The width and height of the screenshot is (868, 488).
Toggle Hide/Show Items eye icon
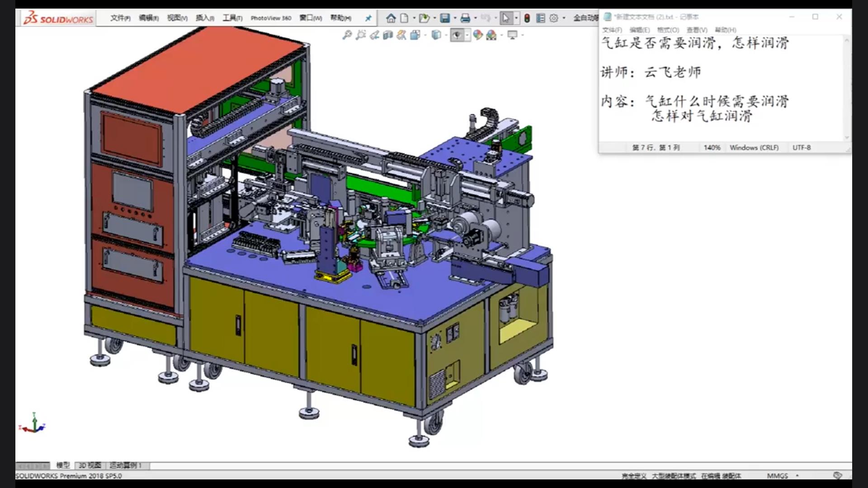[x=457, y=35]
